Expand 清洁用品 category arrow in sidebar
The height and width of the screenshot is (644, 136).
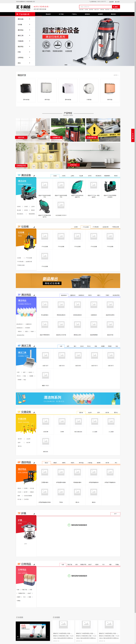coord(30,30)
